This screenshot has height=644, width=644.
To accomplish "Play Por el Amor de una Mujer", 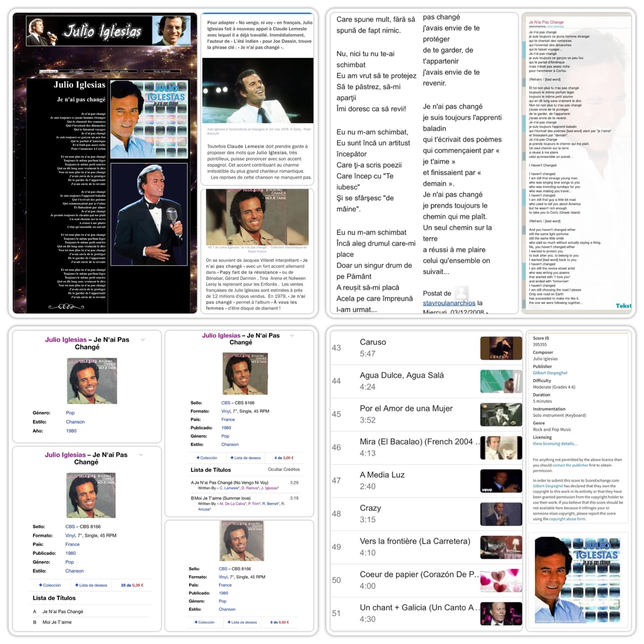I will click(501, 414).
